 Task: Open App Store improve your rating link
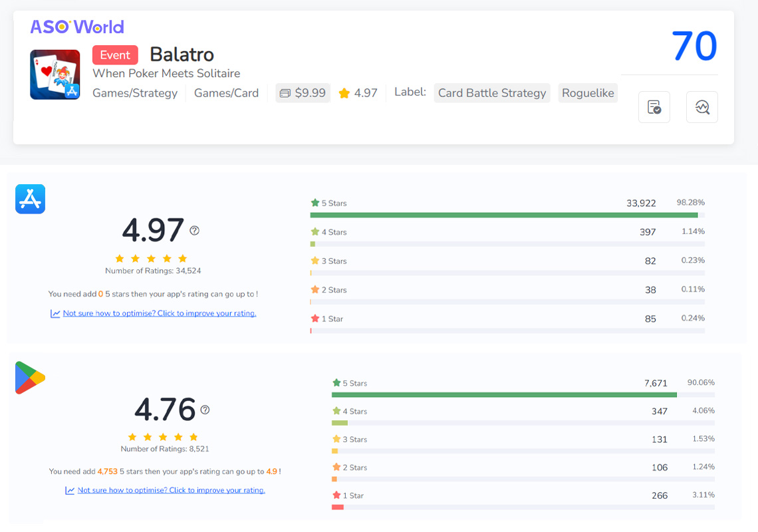point(160,313)
